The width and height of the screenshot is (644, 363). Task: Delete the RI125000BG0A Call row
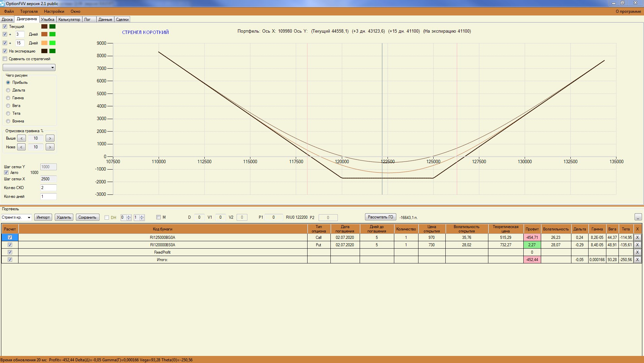coord(637,238)
